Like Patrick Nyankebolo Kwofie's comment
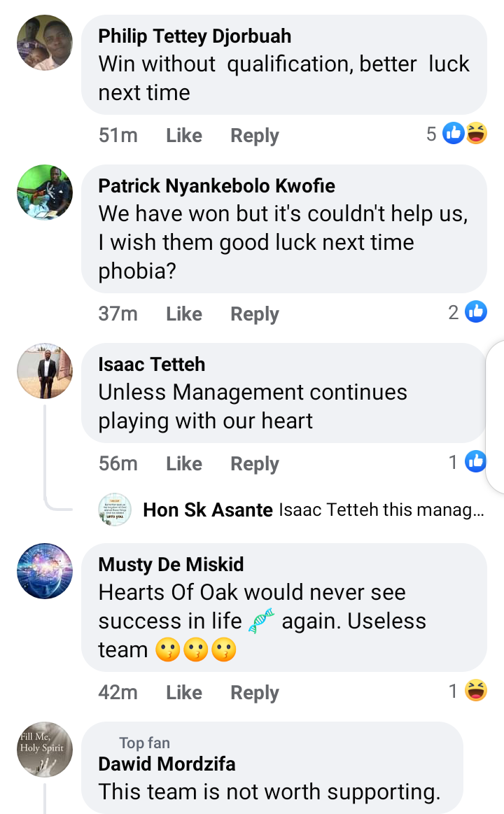The image size is (504, 814). (x=184, y=314)
